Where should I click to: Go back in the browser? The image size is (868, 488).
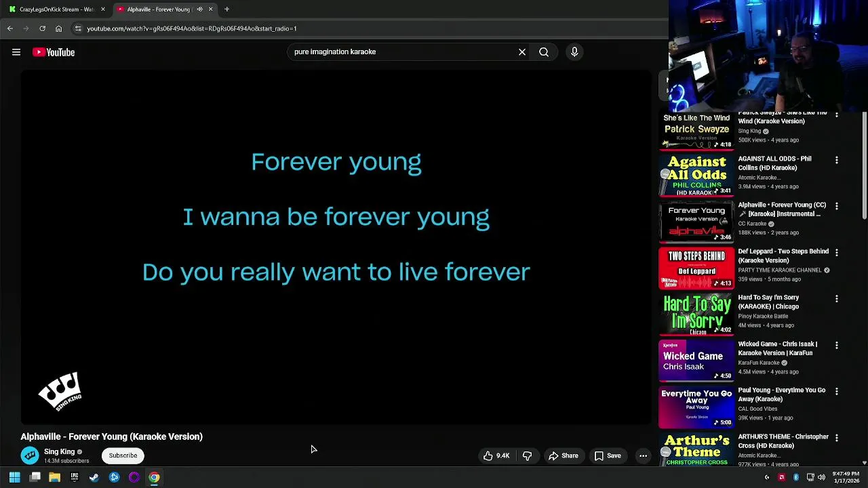(x=10, y=28)
